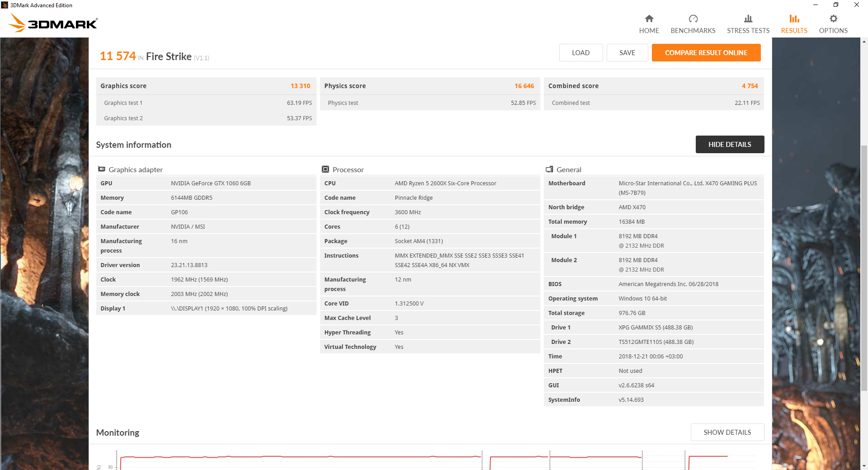Switch to the Benchmarks tab label
Screen dimensions: 868x470
(x=693, y=31)
